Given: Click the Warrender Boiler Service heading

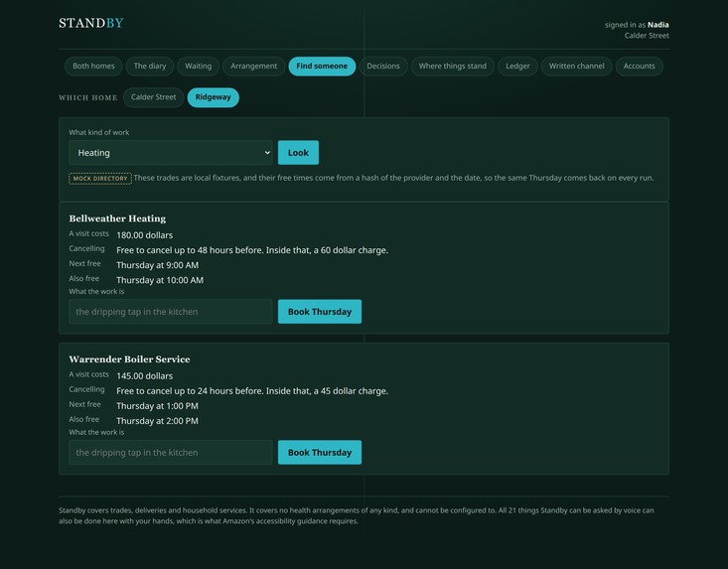Looking at the screenshot, I should point(129,359).
